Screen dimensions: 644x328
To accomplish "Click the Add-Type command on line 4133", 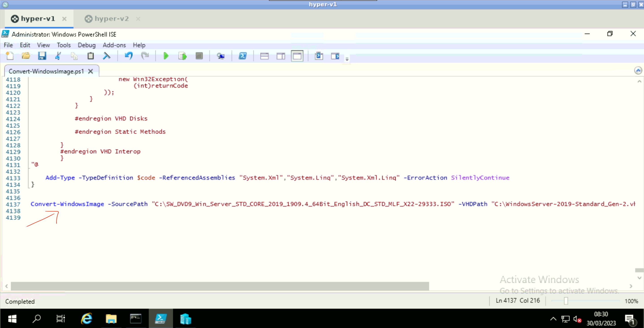I will click(60, 178).
